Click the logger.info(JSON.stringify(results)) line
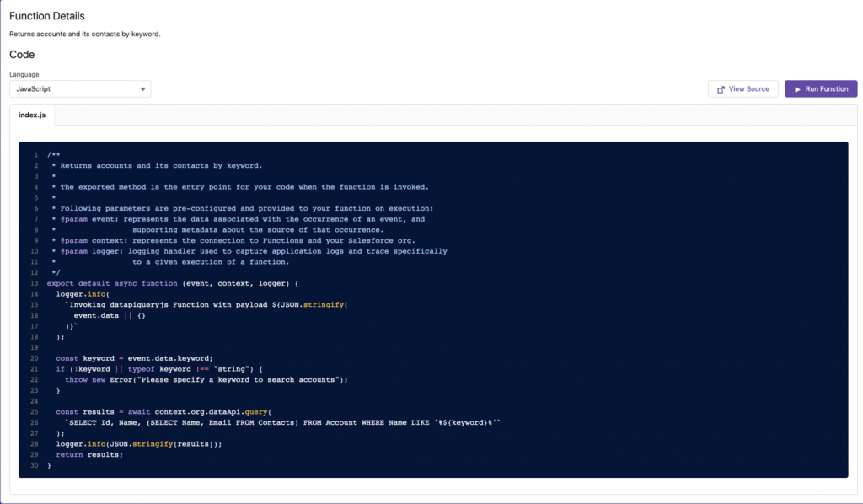Viewport: 863px width, 504px height. click(x=138, y=443)
